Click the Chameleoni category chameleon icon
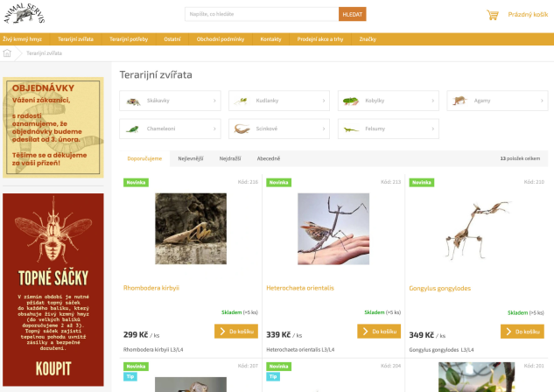554x392 pixels. click(x=133, y=129)
